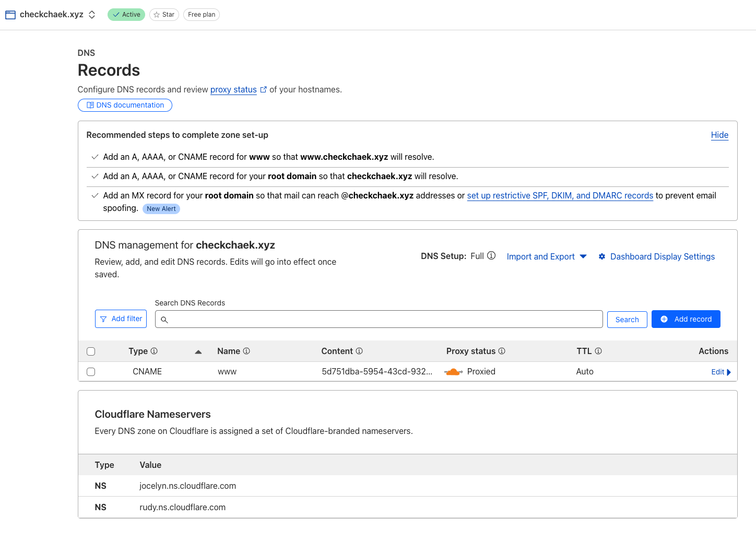756x541 pixels.
Task: Expand Edit for the www record
Action: point(721,372)
